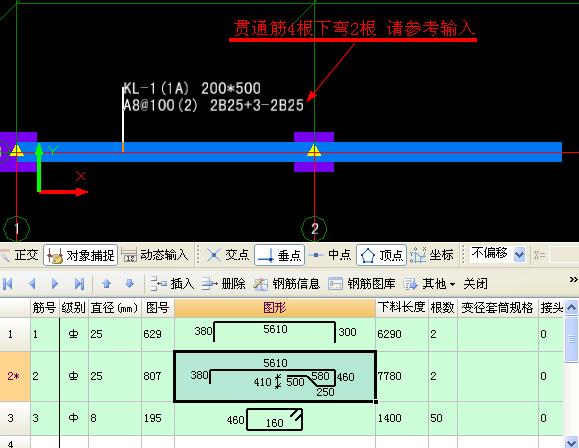Expand toolbar overflow chevron
The image size is (579, 448).
click(x=573, y=280)
